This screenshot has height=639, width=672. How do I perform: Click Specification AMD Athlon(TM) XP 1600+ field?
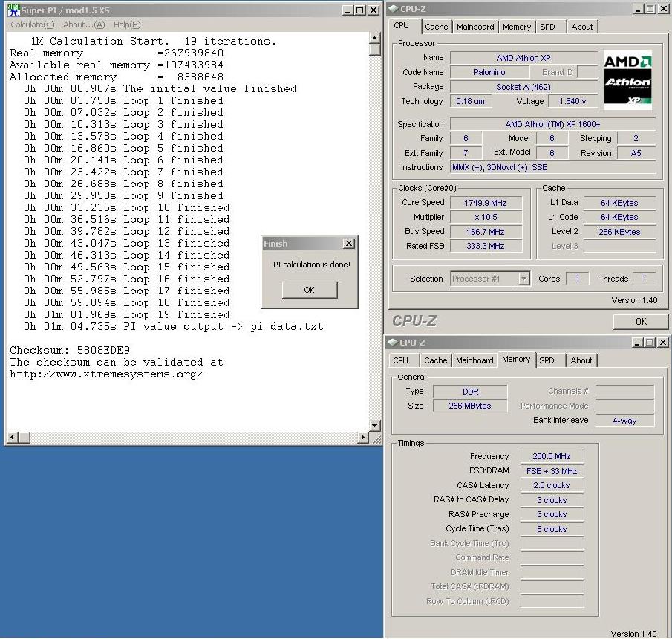(553, 124)
